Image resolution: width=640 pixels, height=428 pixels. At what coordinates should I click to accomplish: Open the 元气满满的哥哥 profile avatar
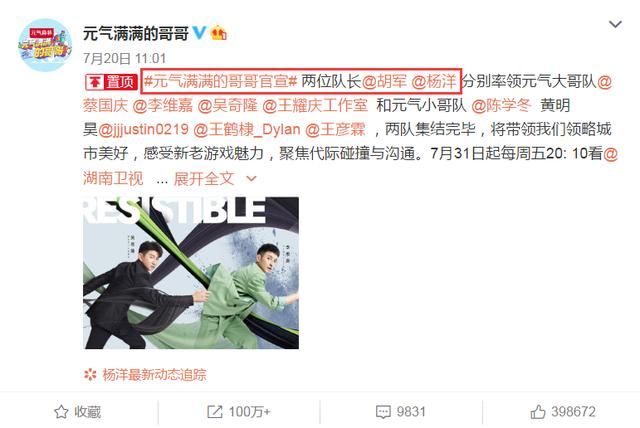[45, 44]
